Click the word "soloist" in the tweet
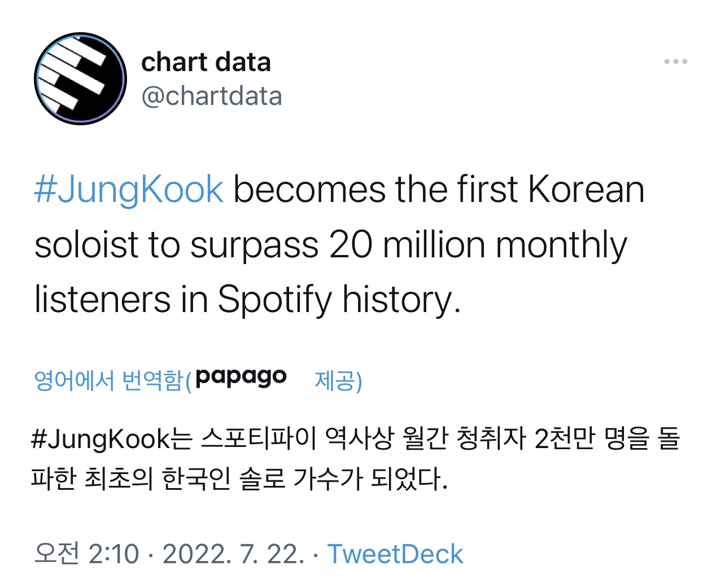The height and width of the screenshot is (588, 725). point(86,244)
